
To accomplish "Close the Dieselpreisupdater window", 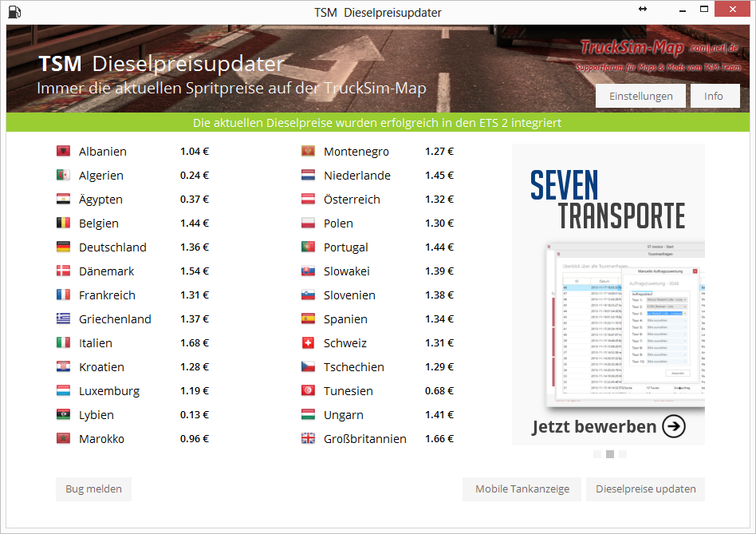I will pyautogui.click(x=732, y=9).
